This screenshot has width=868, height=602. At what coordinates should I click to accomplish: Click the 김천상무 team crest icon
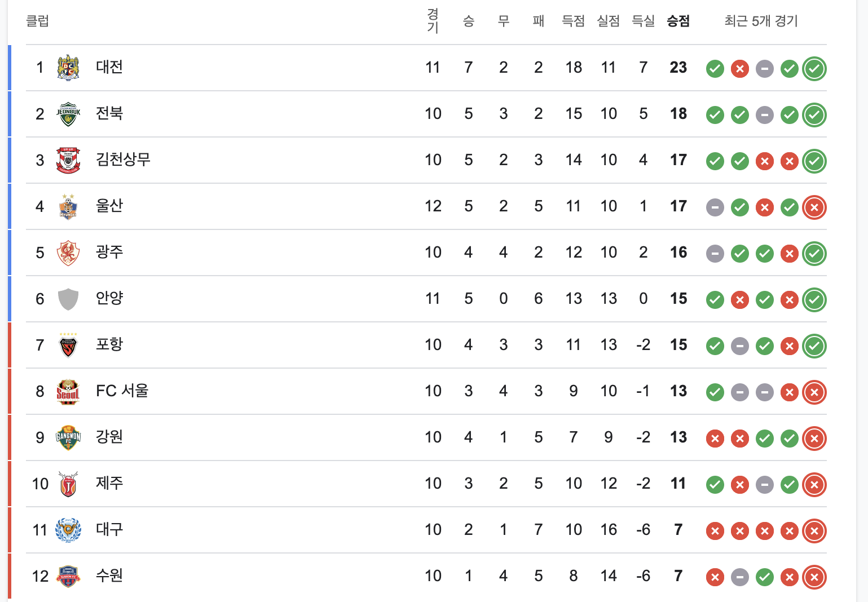coord(68,160)
